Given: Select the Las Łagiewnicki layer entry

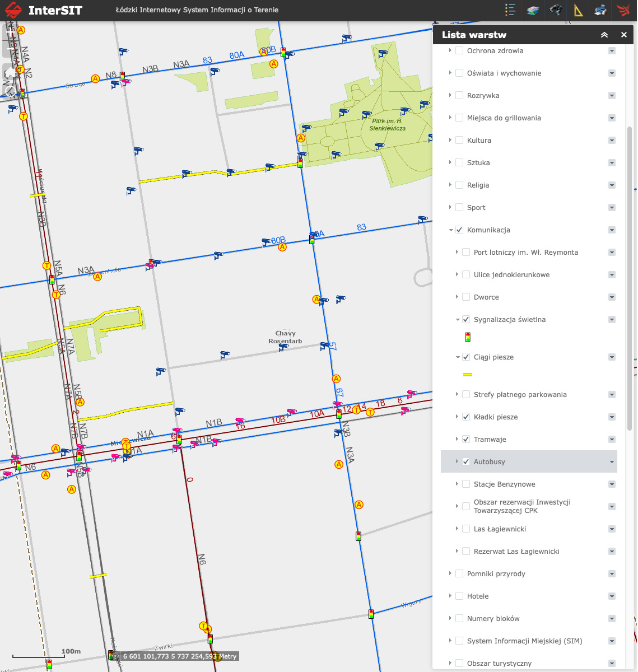Looking at the screenshot, I should [x=500, y=529].
